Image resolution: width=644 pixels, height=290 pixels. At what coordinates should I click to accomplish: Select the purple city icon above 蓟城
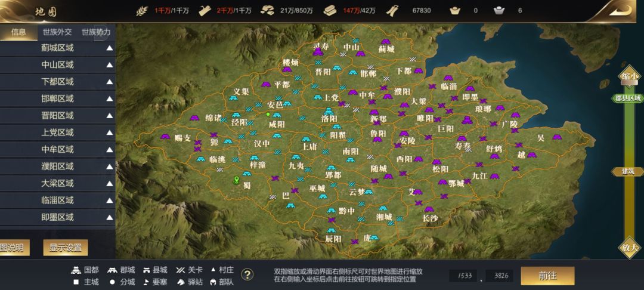pos(385,42)
